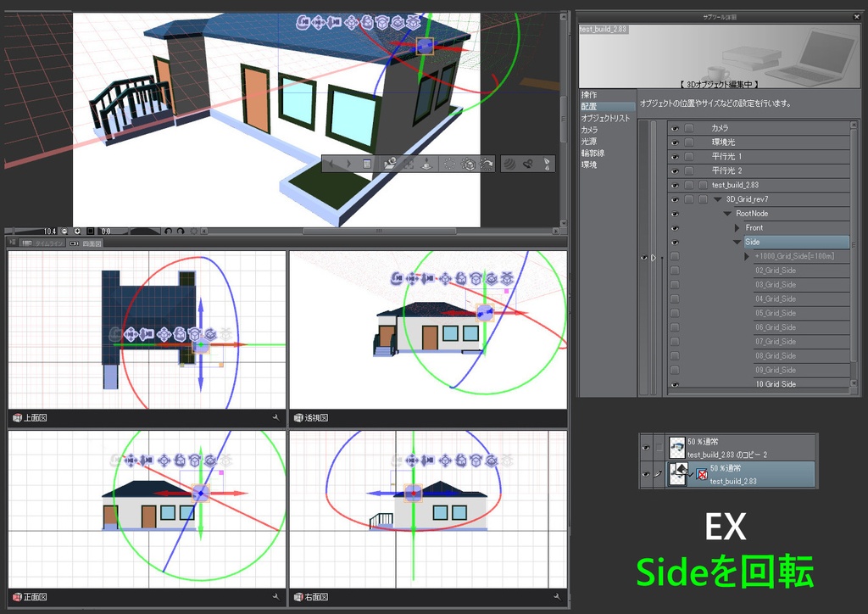868x614 pixels.
Task: Hide 平行光 1 using its eye icon
Action: pos(675,157)
